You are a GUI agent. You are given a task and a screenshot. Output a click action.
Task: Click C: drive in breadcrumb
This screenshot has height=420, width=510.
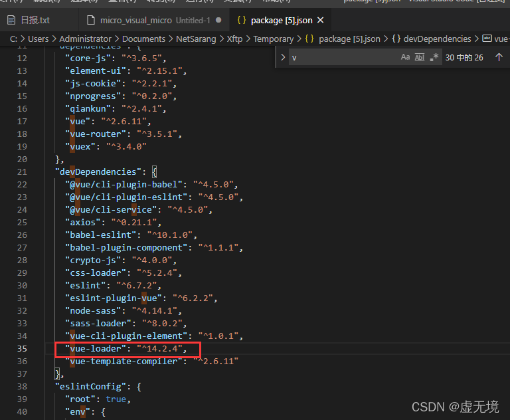coord(13,39)
